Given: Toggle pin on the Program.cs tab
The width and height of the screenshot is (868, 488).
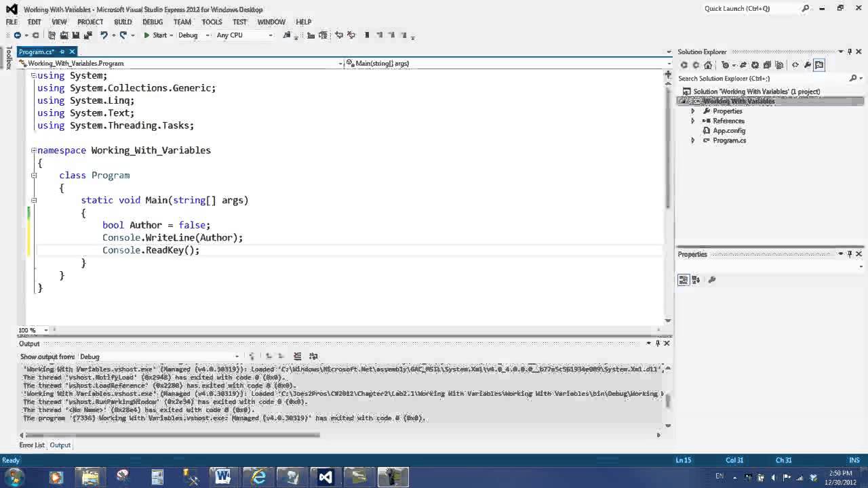Looking at the screenshot, I should 62,52.
